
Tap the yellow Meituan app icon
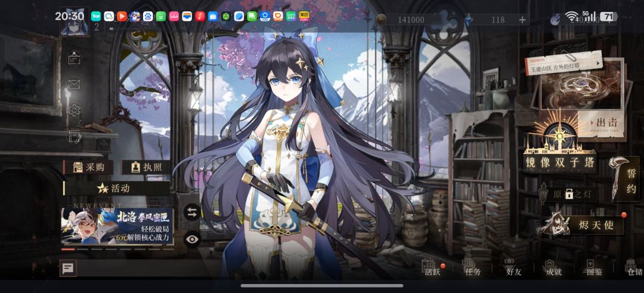(304, 16)
